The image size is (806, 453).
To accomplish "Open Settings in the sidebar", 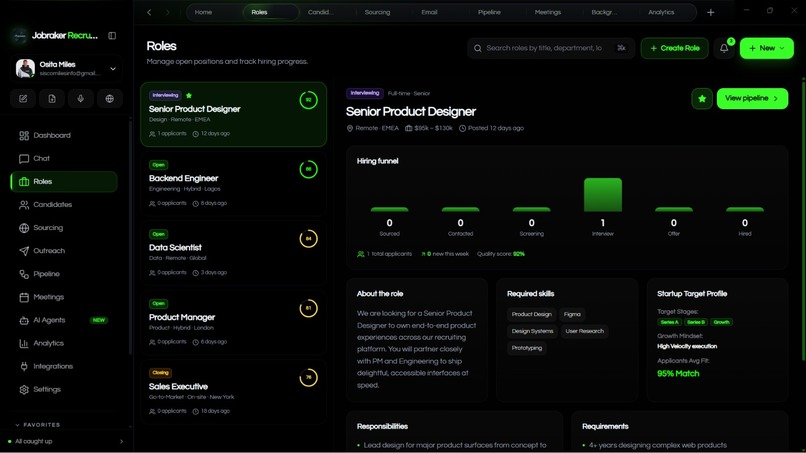I will 64,390.
